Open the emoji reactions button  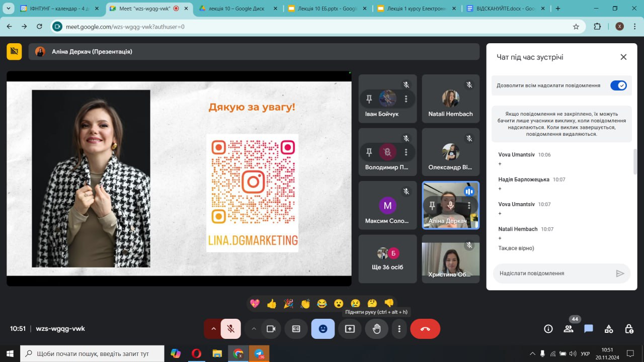(x=323, y=329)
